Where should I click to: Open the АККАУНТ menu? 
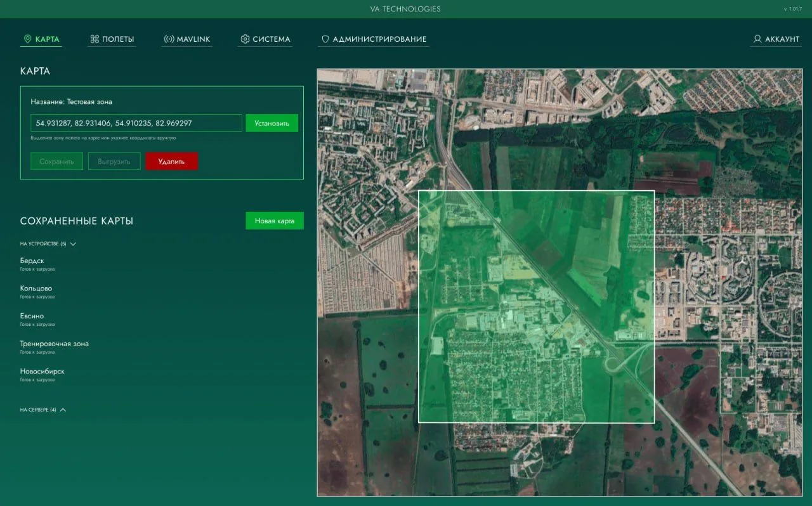pos(776,39)
